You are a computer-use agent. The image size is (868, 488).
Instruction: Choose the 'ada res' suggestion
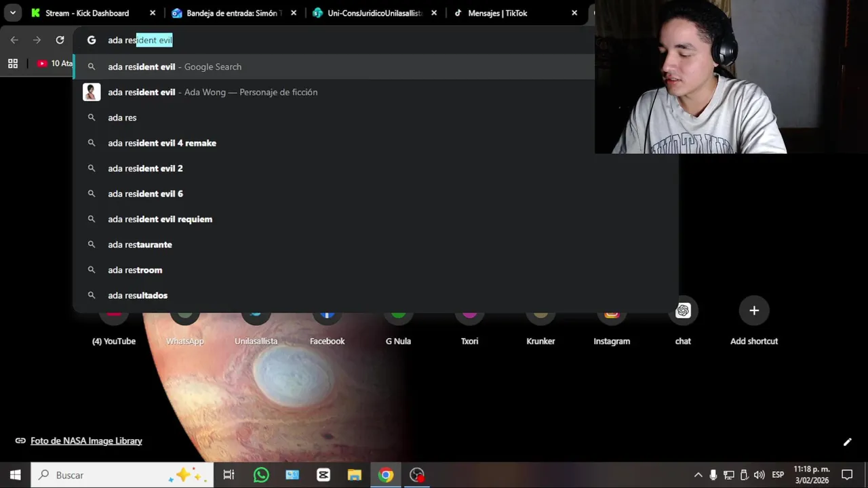(376, 117)
